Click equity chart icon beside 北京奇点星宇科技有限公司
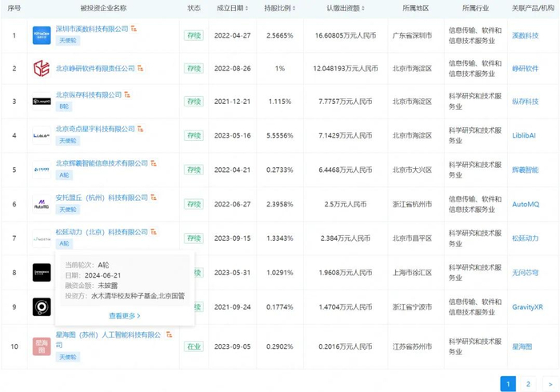The height and width of the screenshot is (392, 560). pyautogui.click(x=141, y=129)
